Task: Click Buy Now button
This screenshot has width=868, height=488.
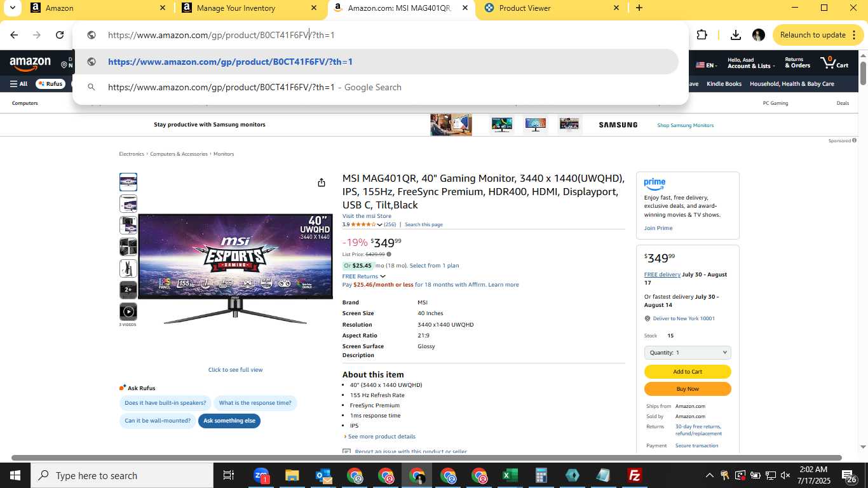Action: pyautogui.click(x=688, y=389)
